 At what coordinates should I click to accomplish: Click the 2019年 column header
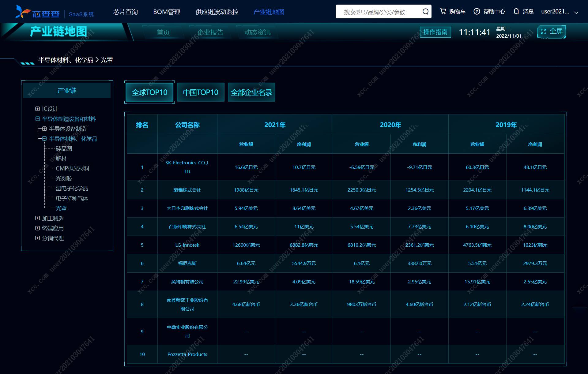pyautogui.click(x=506, y=125)
